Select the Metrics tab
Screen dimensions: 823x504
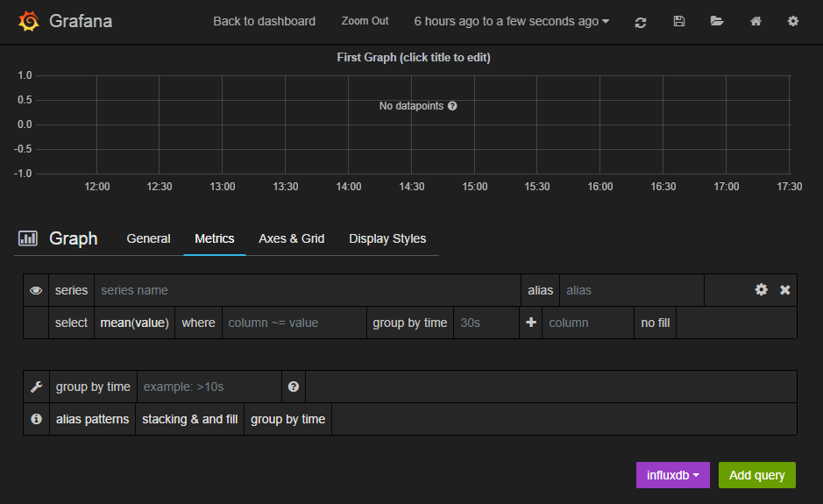point(214,238)
